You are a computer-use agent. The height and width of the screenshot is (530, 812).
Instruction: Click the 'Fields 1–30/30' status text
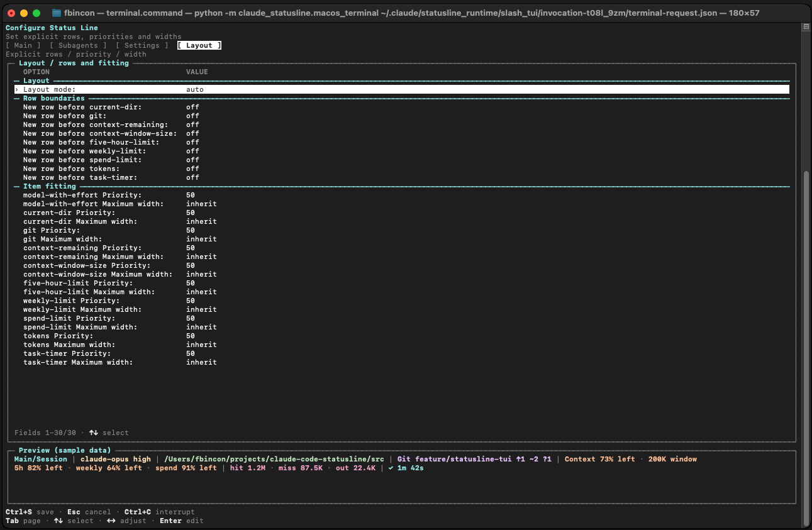pos(45,433)
